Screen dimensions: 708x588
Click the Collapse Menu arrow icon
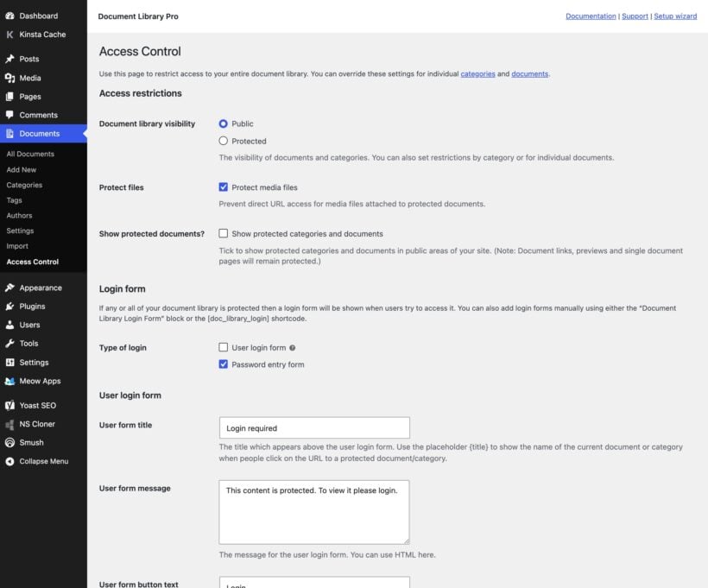coord(10,461)
